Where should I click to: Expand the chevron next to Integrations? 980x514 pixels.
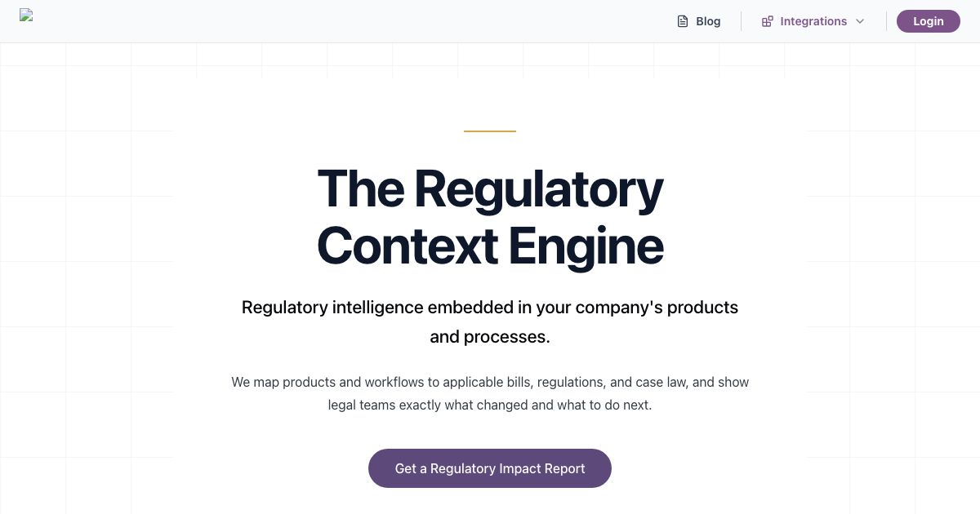click(860, 21)
